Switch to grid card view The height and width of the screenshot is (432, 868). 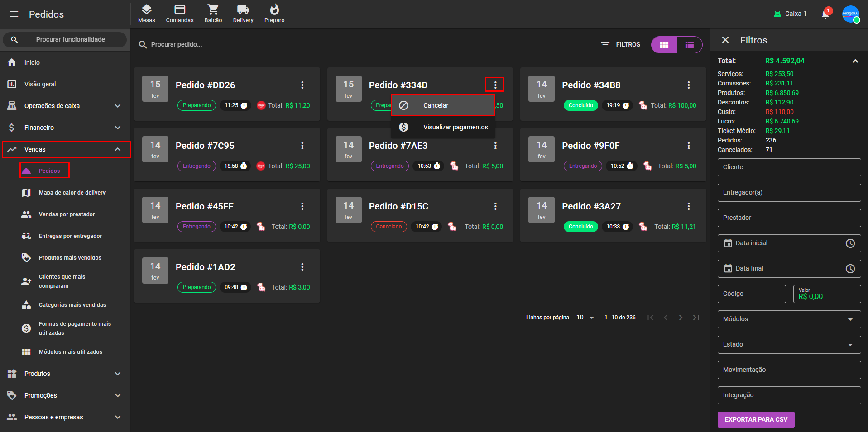click(664, 45)
